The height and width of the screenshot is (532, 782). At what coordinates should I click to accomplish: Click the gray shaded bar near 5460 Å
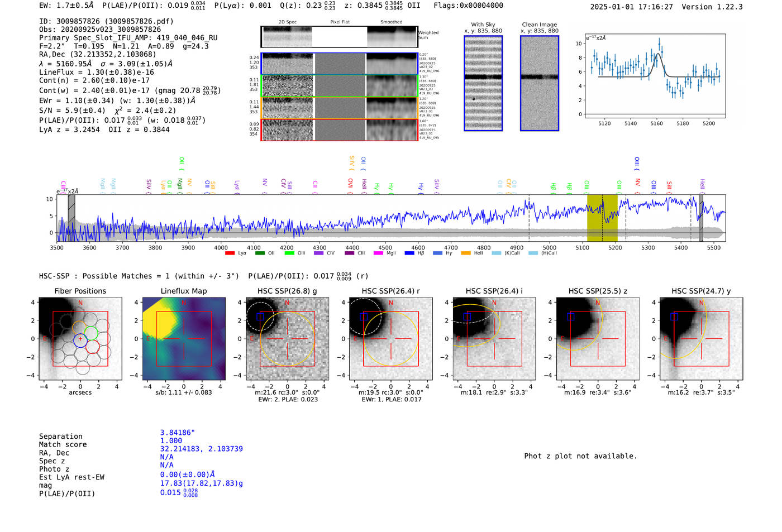(x=701, y=218)
